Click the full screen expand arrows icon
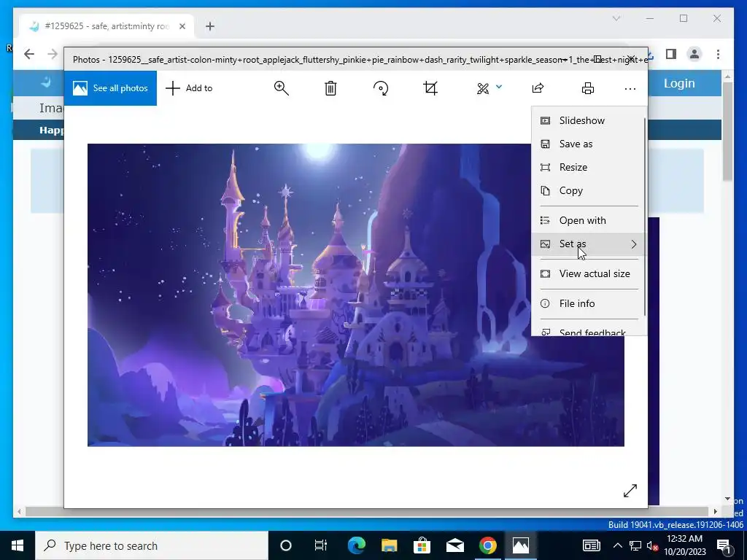 point(630,491)
